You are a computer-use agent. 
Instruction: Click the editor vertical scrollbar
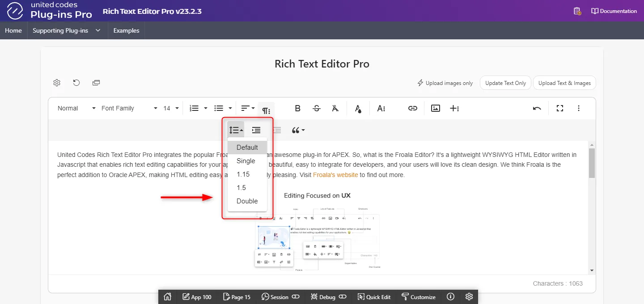coord(592,163)
